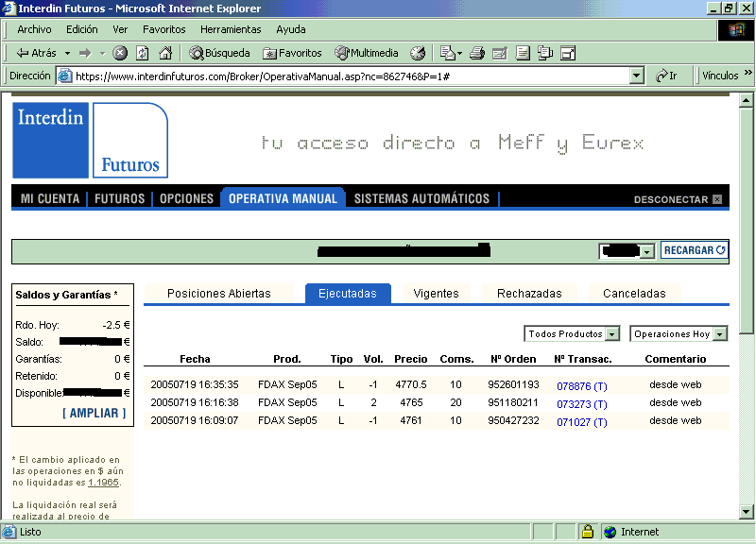
Task: Click the Windows flag throbber icon
Action: pos(736,30)
